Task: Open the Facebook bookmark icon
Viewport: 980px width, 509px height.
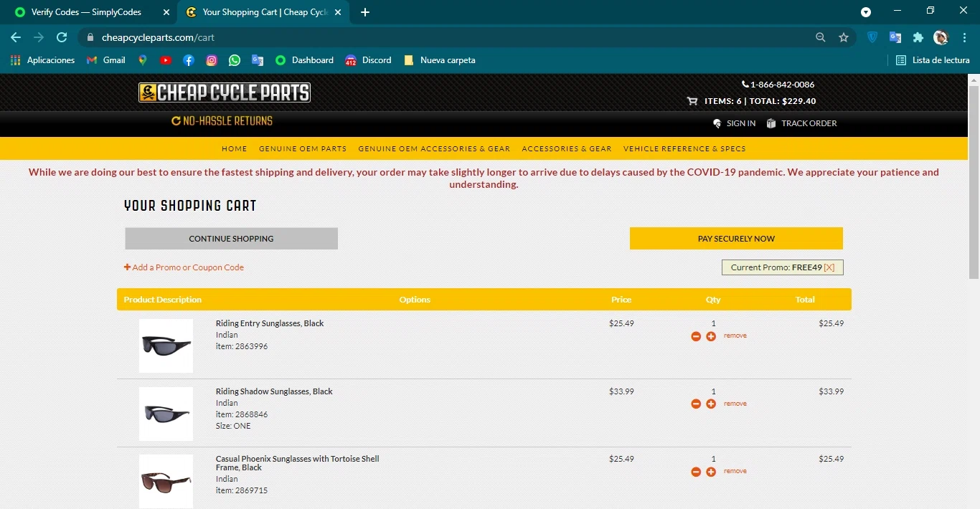Action: [189, 60]
